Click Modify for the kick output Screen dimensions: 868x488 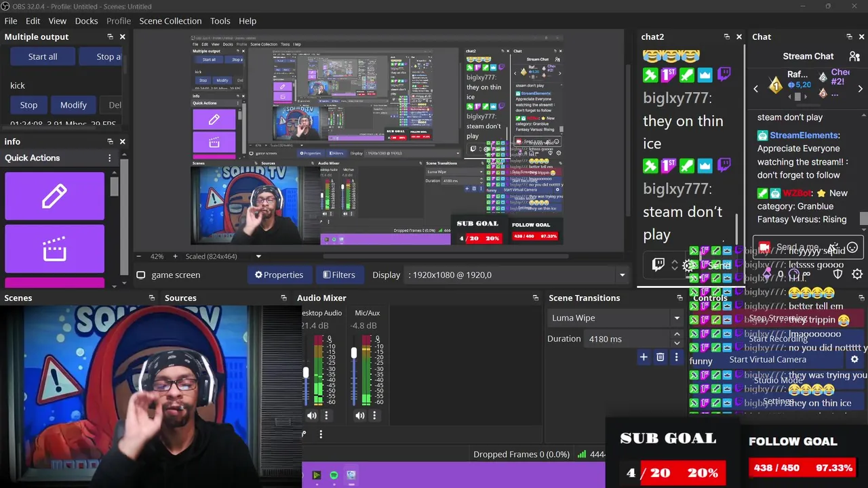(73, 105)
